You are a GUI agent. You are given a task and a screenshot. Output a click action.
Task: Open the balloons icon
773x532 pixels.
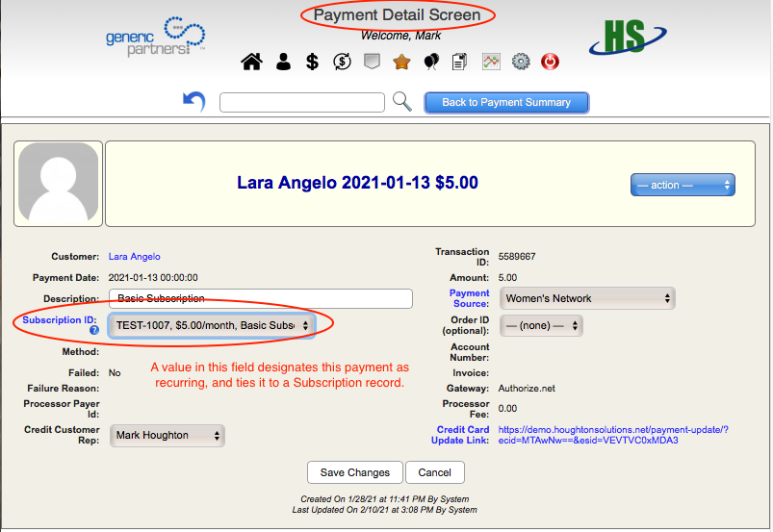coord(431,63)
